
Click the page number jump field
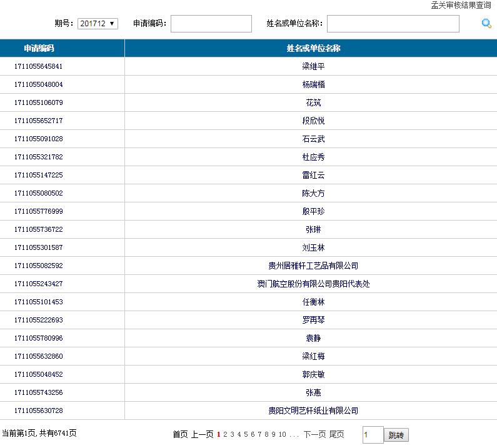tap(373, 435)
